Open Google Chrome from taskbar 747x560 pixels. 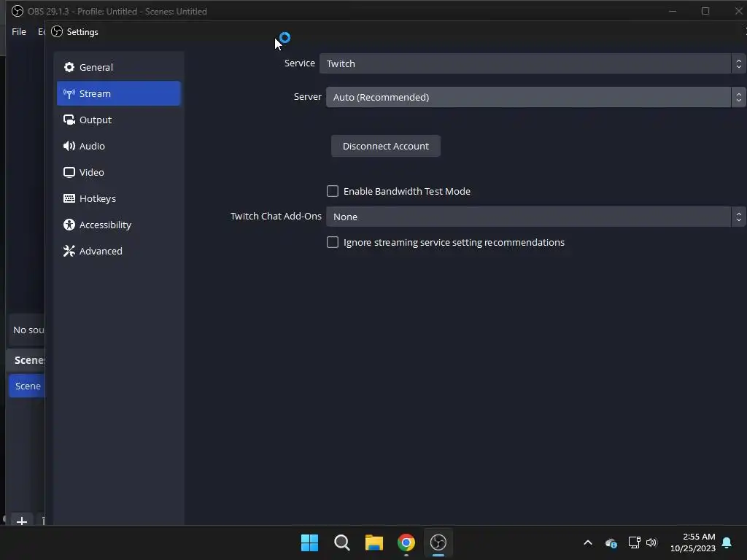406,542
